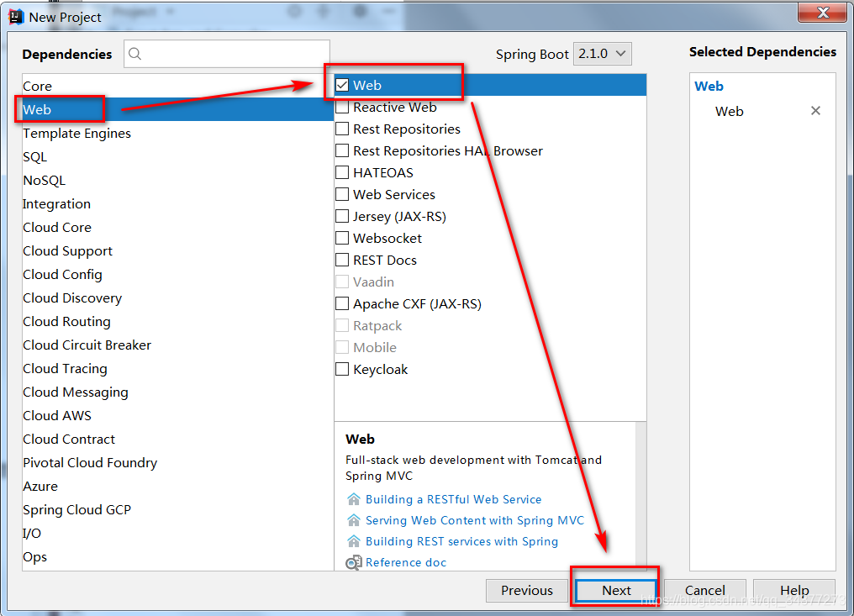Image resolution: width=854 pixels, height=616 pixels.
Task: Uncheck the Web dependency checkbox
Action: point(342,85)
